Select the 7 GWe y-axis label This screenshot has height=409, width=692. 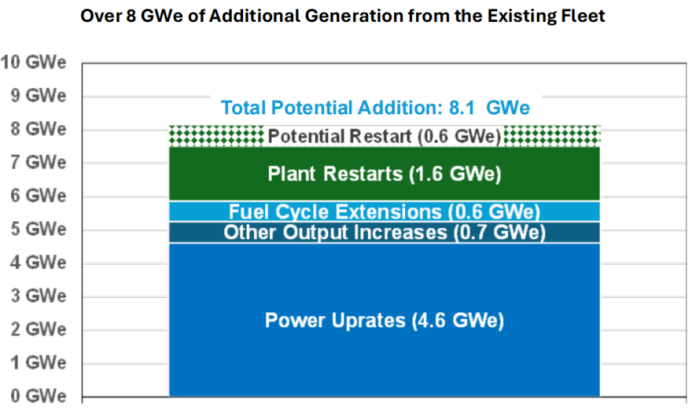(x=38, y=163)
